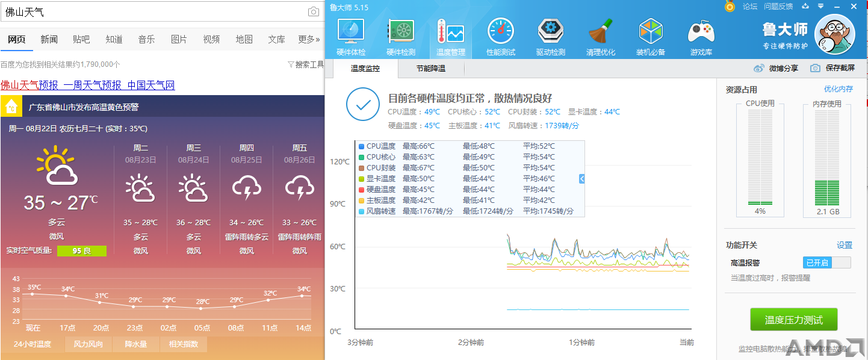
Task: Launch the 性能测试 performance test
Action: coord(501,37)
